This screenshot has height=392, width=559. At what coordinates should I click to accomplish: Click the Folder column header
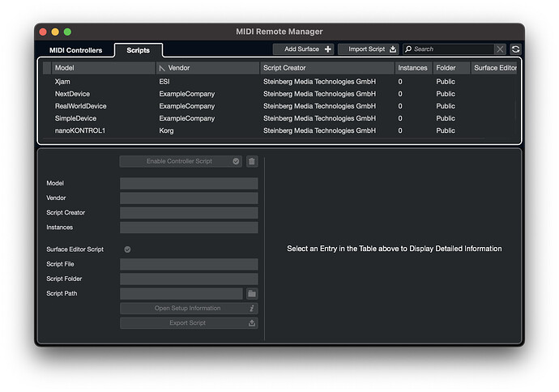(451, 68)
